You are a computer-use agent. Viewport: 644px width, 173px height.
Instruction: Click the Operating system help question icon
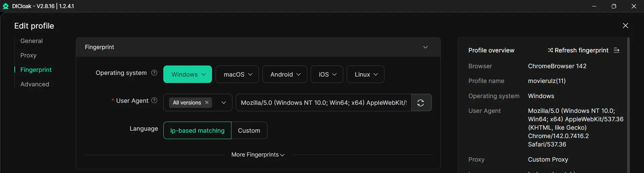click(154, 73)
